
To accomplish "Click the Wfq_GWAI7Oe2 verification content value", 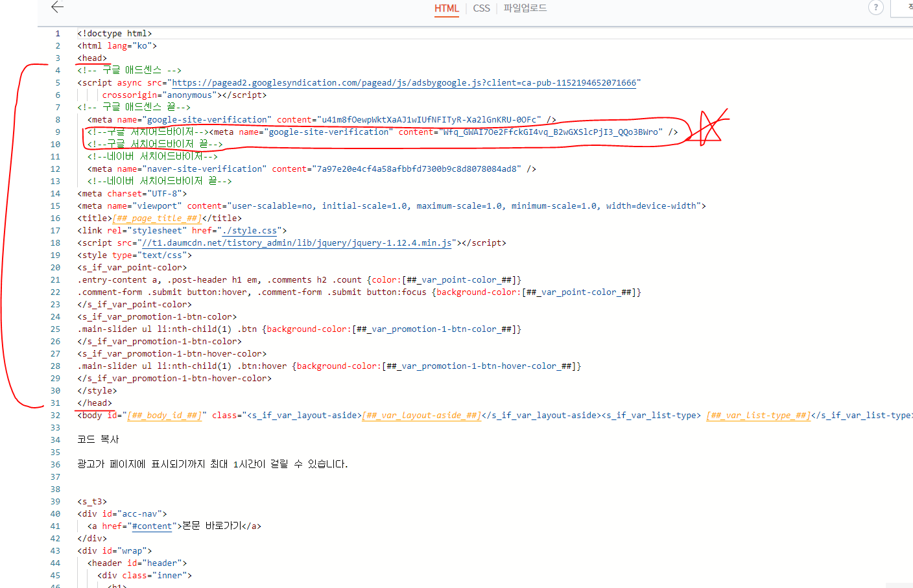I will point(551,132).
